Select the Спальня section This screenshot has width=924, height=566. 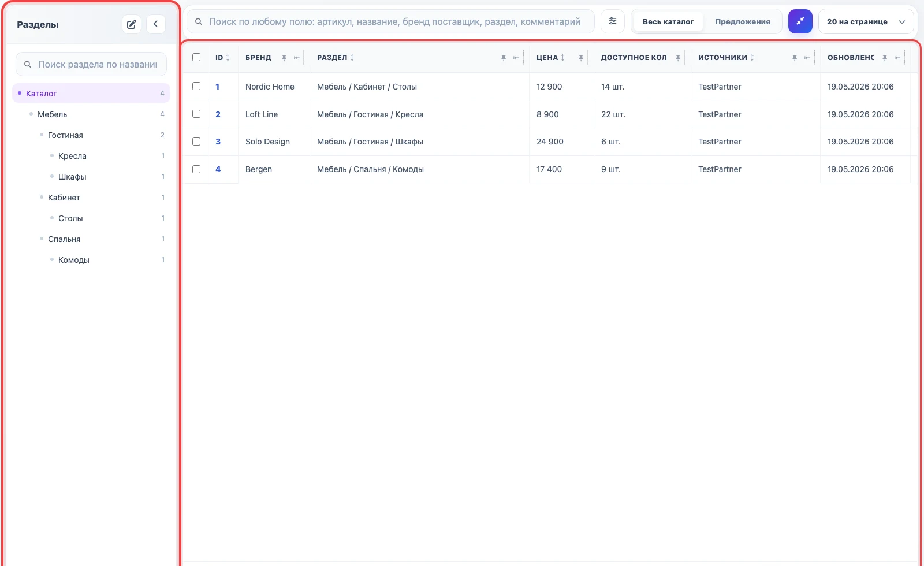[x=91, y=239]
